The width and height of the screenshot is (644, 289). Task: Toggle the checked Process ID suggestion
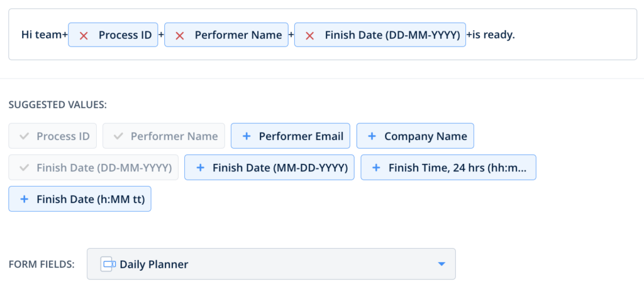(53, 136)
